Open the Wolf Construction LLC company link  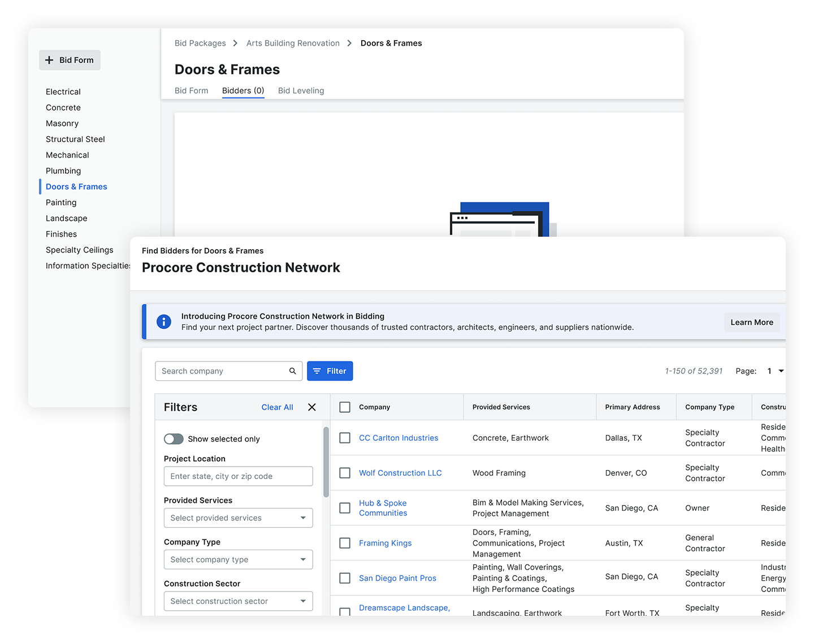point(400,473)
